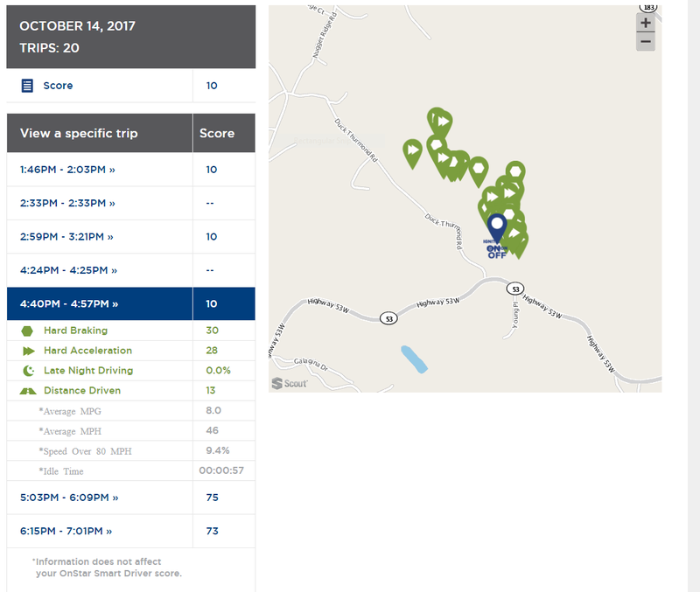The width and height of the screenshot is (700, 592).
Task: Open the 6:15PM - 7:01PM trip
Action: [66, 531]
